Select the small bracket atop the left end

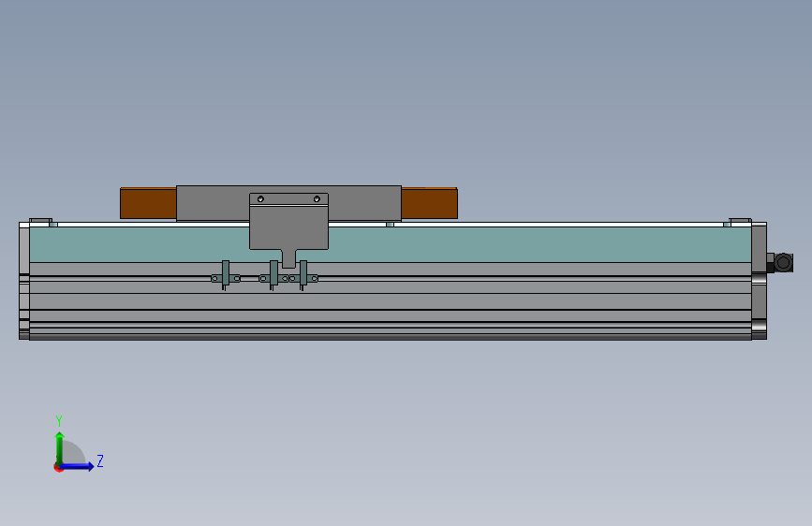click(41, 221)
